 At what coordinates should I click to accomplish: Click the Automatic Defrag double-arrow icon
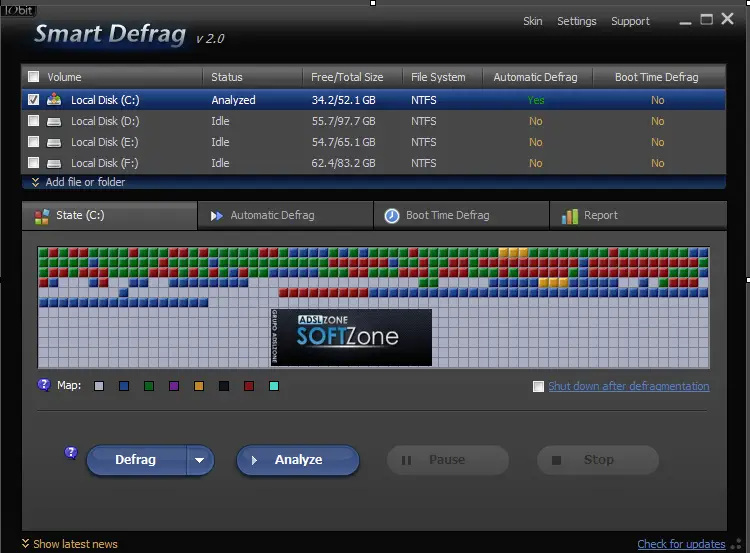tap(216, 216)
